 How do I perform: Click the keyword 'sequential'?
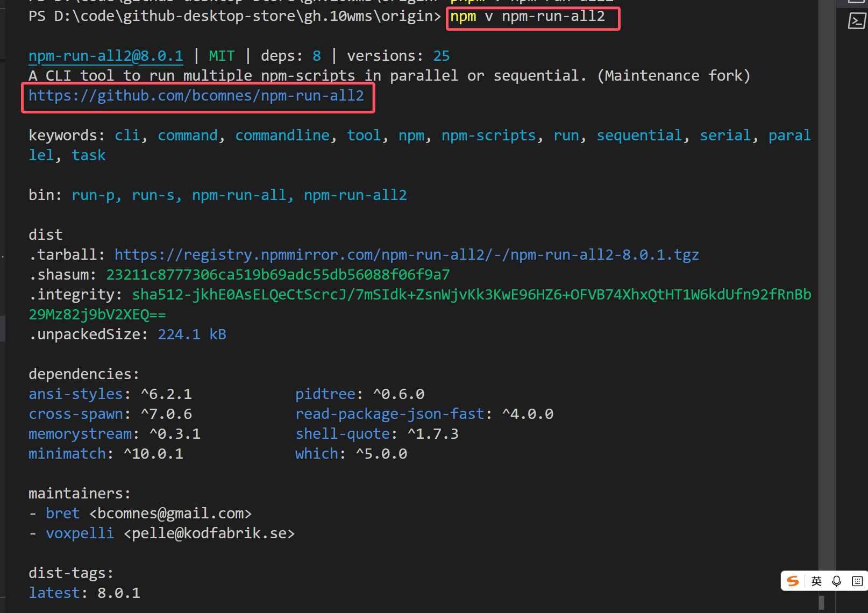click(x=639, y=136)
